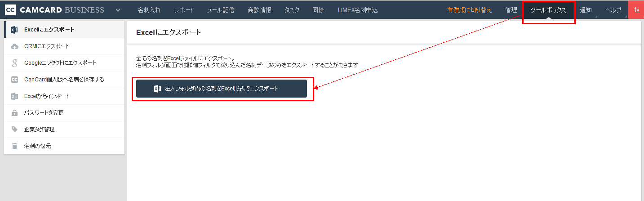
Task: Click the cloud icon beside CRMにエクスポート
Action: pyautogui.click(x=14, y=46)
